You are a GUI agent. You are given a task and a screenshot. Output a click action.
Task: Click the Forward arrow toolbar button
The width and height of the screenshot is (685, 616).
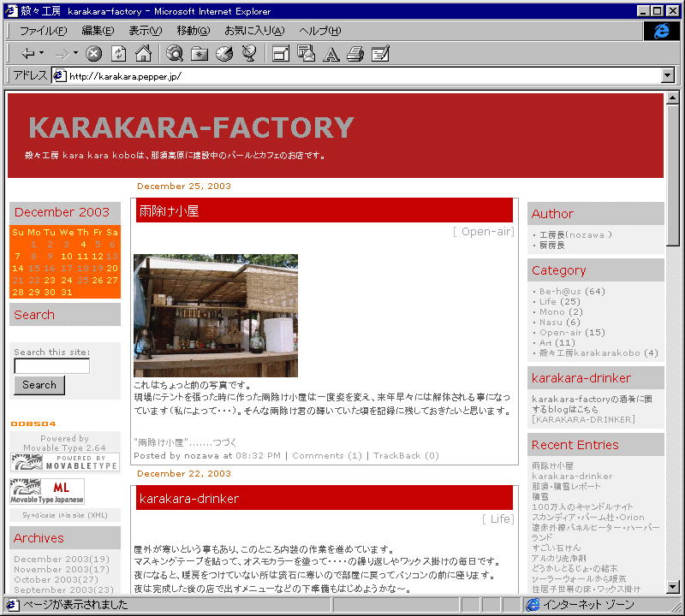63,54
